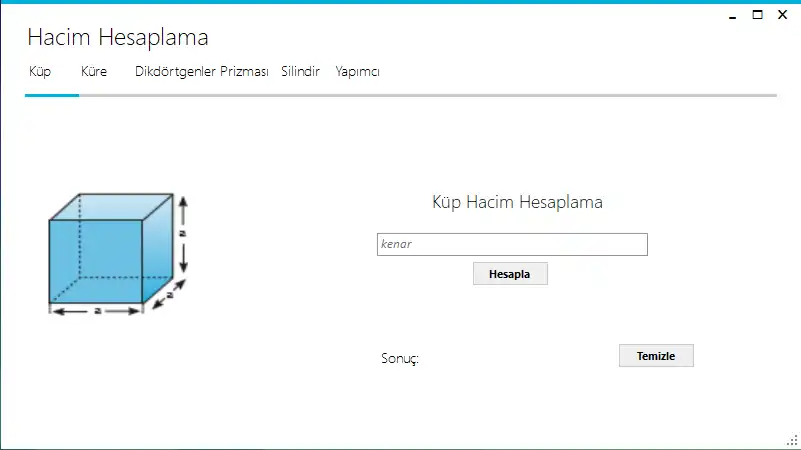Click the kenar input field

[512, 244]
